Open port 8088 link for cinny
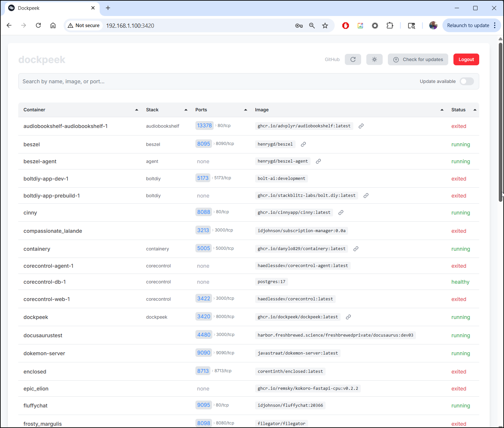This screenshot has width=504, height=428. [x=204, y=212]
